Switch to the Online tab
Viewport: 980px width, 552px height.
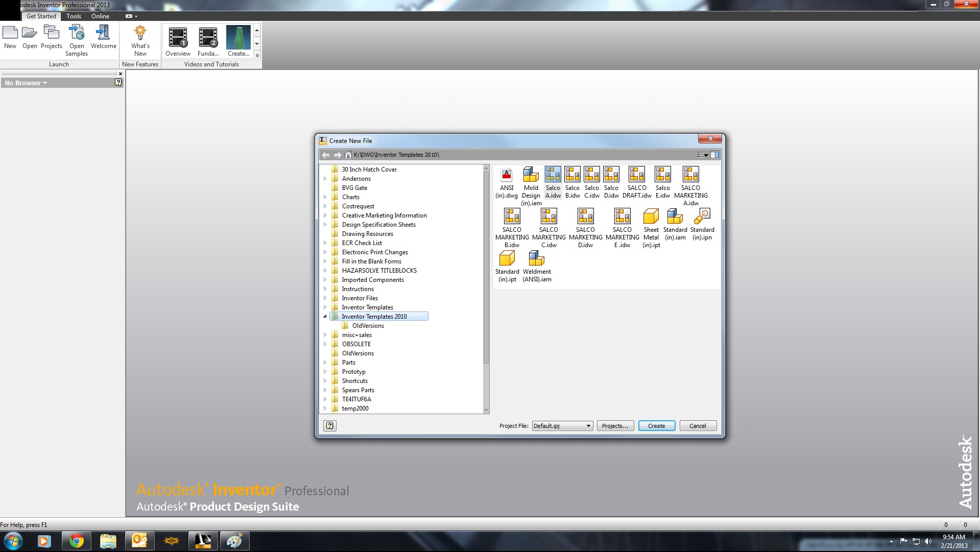(100, 16)
